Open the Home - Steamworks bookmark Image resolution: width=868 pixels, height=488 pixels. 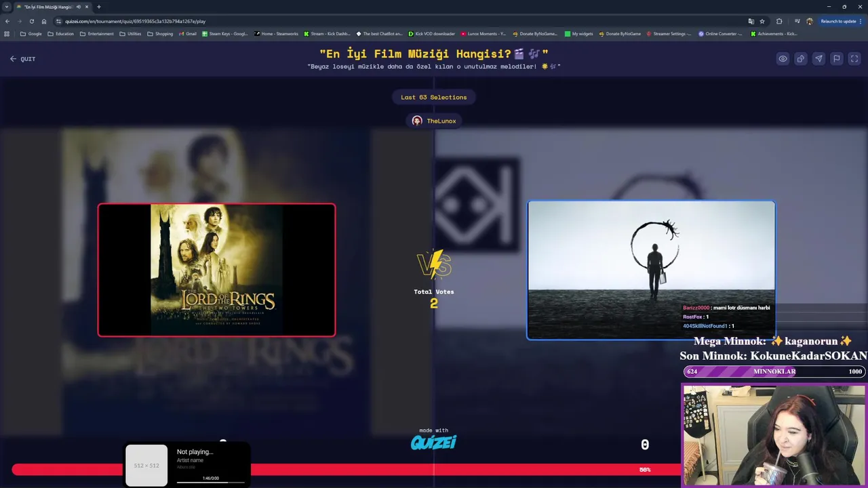(276, 34)
